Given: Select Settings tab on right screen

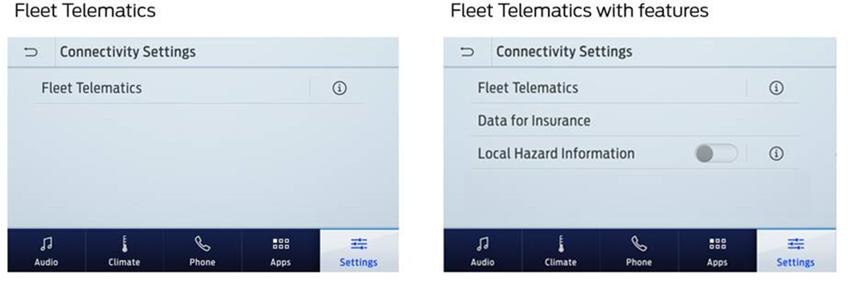Looking at the screenshot, I should (795, 251).
